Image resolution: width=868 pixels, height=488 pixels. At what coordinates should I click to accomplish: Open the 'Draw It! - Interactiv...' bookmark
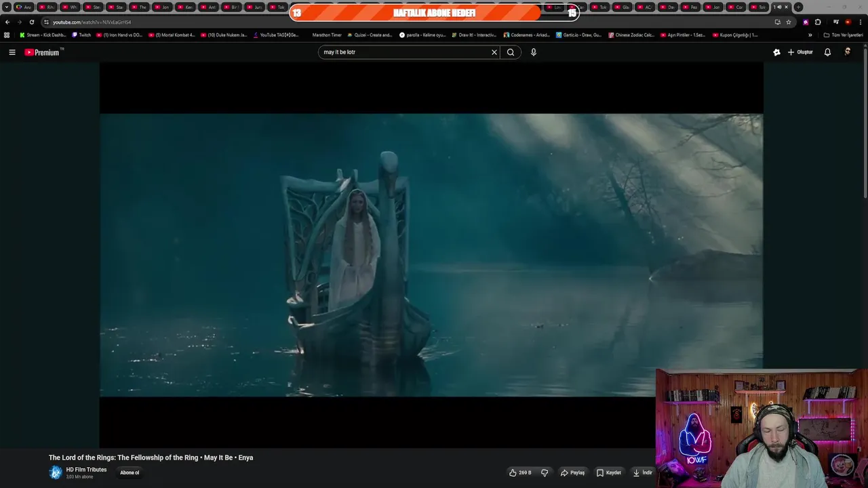tap(474, 35)
